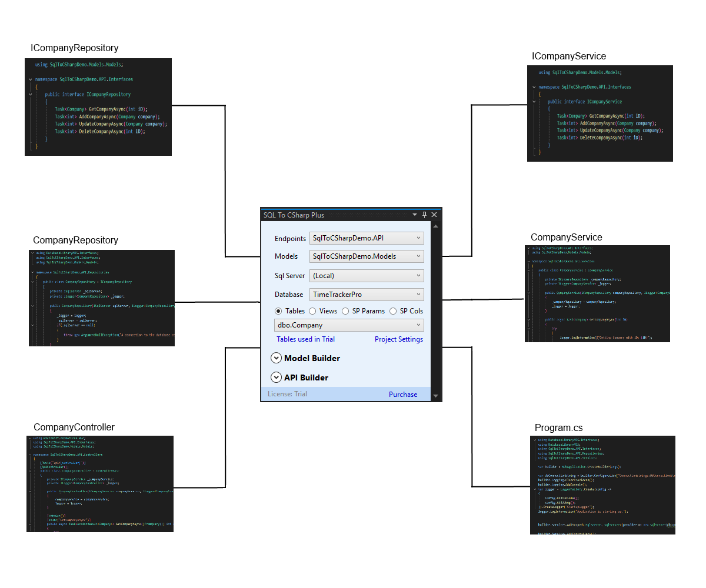
Task: Collapse the namespace fold chevron in ICompanyRepository code
Action: tap(30, 79)
